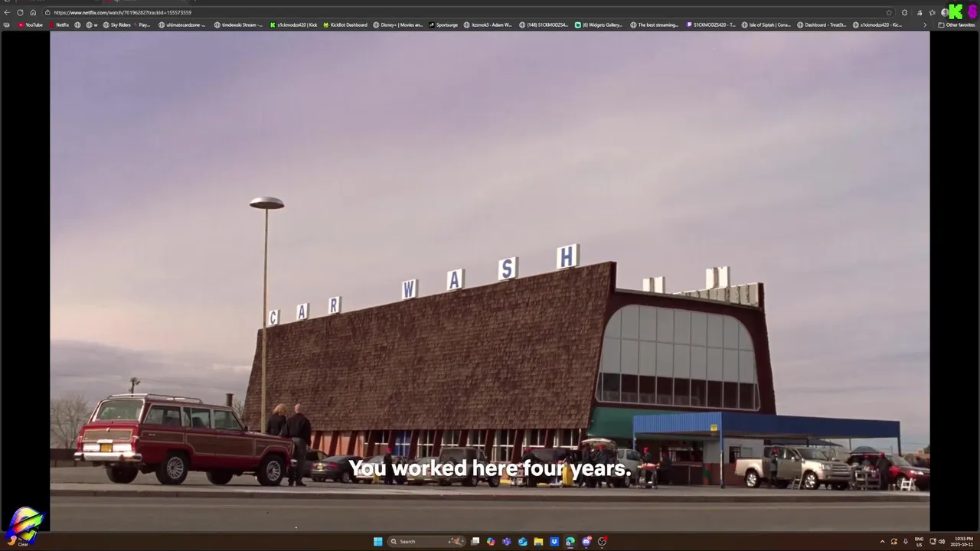Image resolution: width=980 pixels, height=551 pixels.
Task: Open the Widgets Gallery bookmark
Action: (599, 25)
